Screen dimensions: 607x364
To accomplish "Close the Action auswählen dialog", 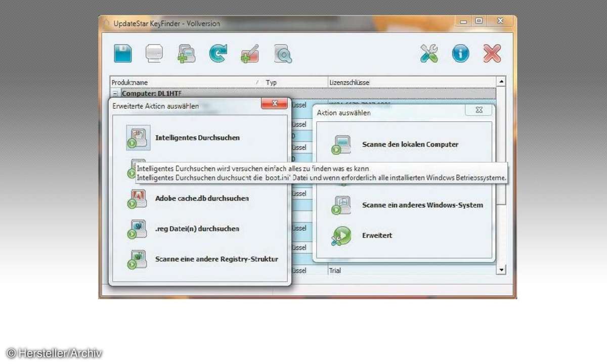I will tap(479, 110).
